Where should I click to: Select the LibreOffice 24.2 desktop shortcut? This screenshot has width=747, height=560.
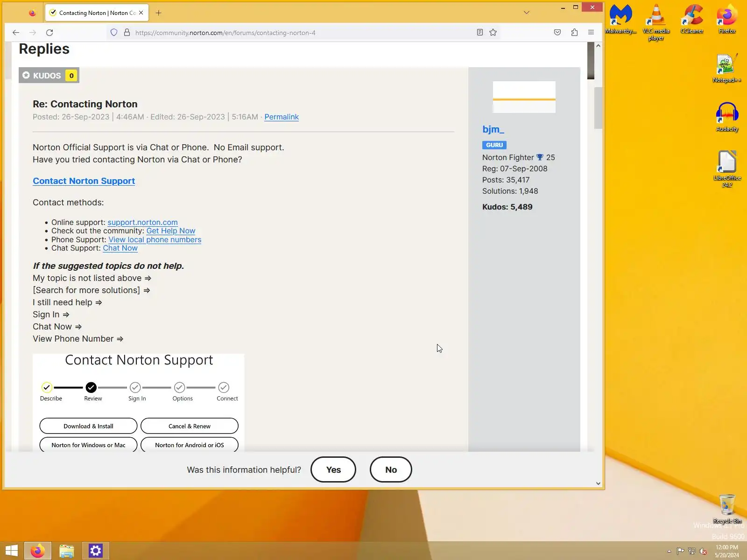click(727, 169)
